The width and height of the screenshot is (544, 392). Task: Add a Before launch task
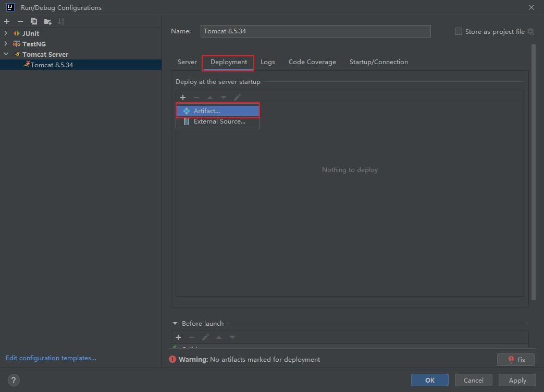(178, 337)
